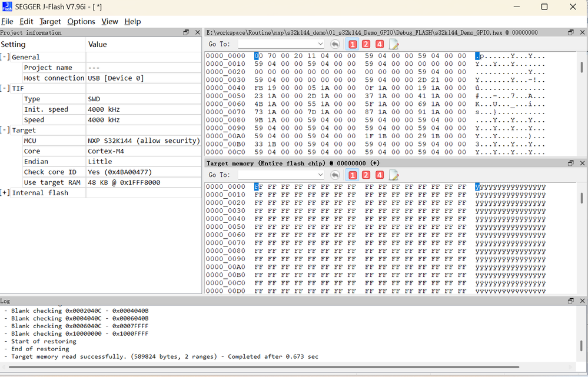This screenshot has height=377, width=588.
Task: Open the Target menu
Action: click(50, 21)
